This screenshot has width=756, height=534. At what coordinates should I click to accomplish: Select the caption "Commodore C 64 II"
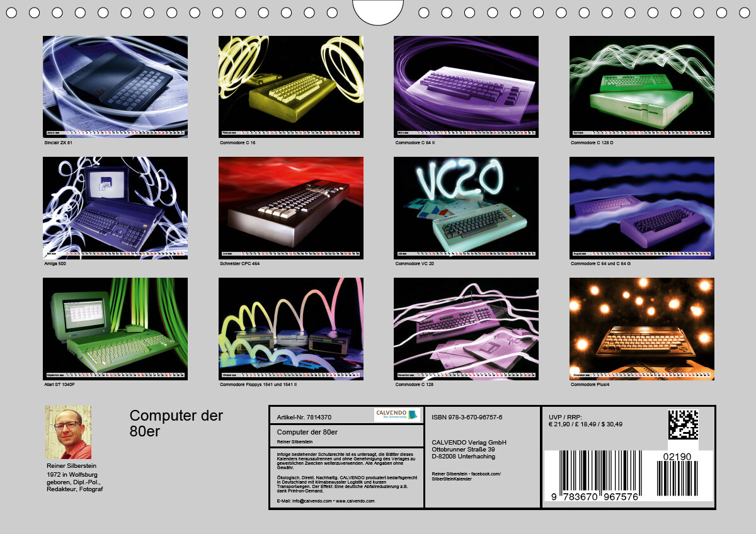click(415, 143)
